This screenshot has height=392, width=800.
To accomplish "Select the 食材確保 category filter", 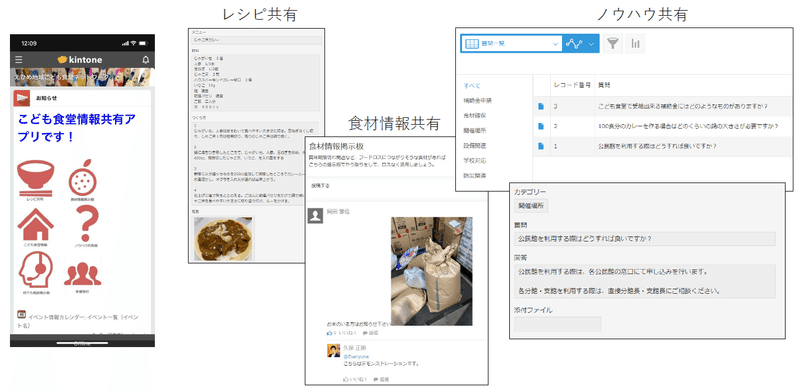I will pyautogui.click(x=474, y=115).
